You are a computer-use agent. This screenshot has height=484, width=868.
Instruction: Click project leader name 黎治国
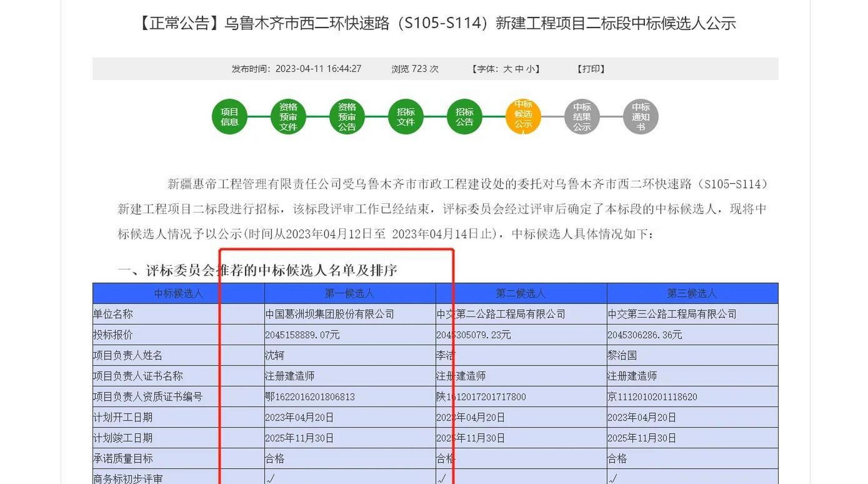(x=622, y=355)
